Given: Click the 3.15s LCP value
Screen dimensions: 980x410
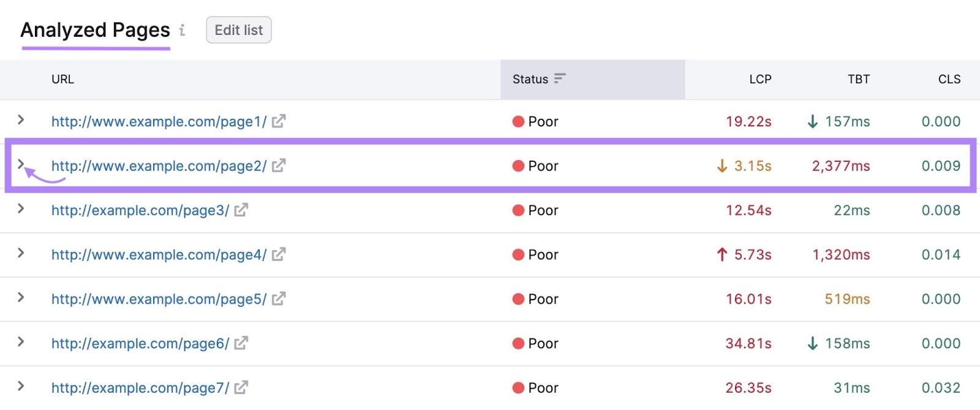Looking at the screenshot, I should coord(753,166).
